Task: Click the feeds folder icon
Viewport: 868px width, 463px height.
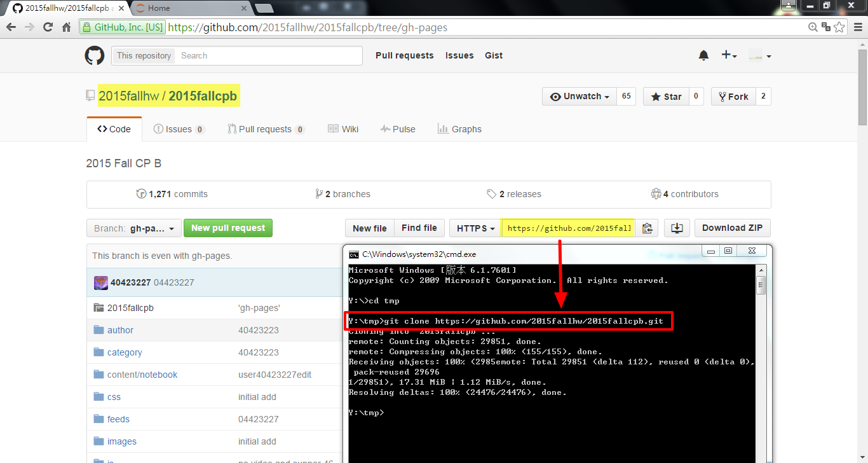Action: [98, 419]
